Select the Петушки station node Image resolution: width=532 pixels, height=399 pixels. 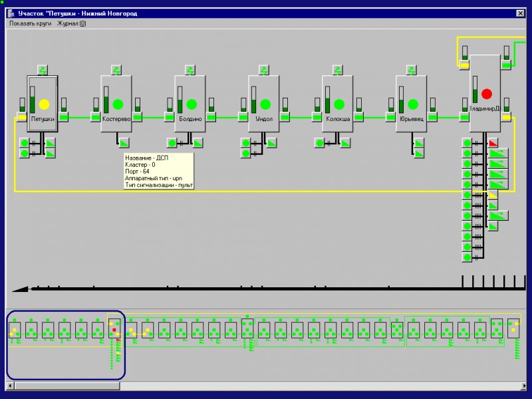tap(43, 104)
